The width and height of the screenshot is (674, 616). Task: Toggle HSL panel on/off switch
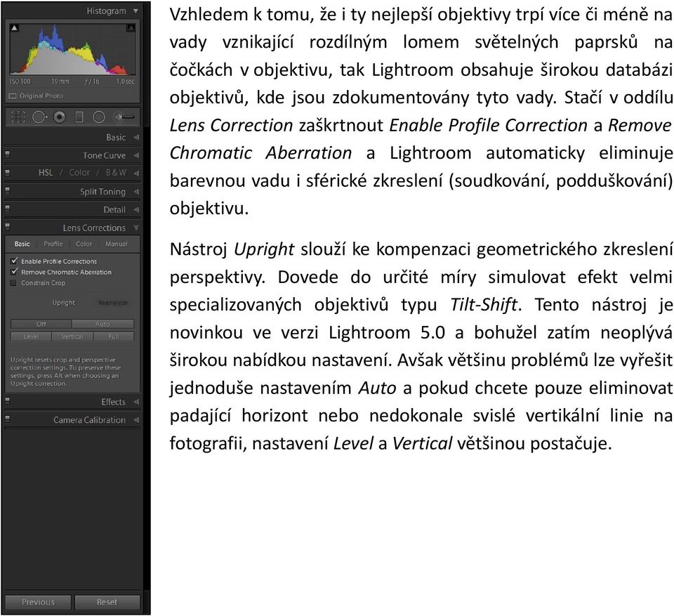click(x=7, y=172)
